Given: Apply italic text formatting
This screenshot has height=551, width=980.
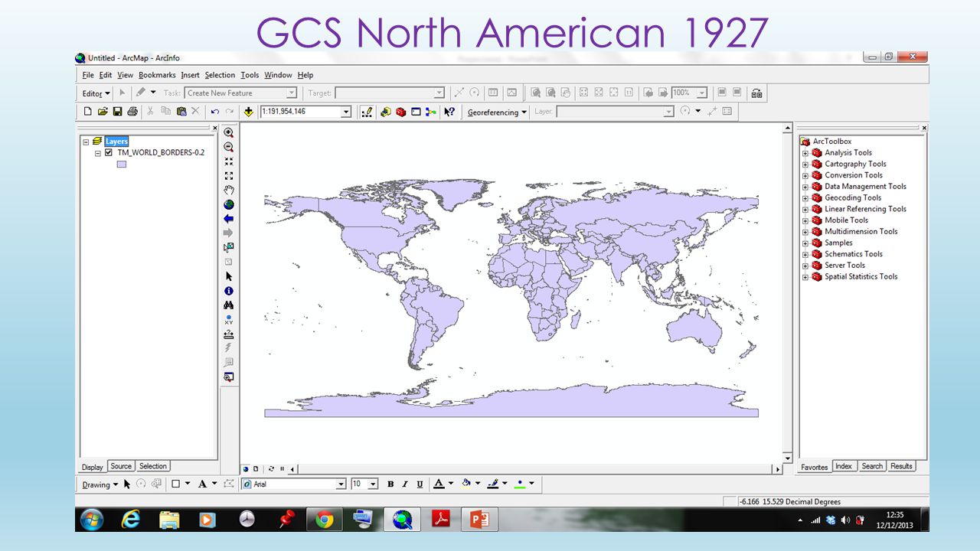Looking at the screenshot, I should 405,484.
